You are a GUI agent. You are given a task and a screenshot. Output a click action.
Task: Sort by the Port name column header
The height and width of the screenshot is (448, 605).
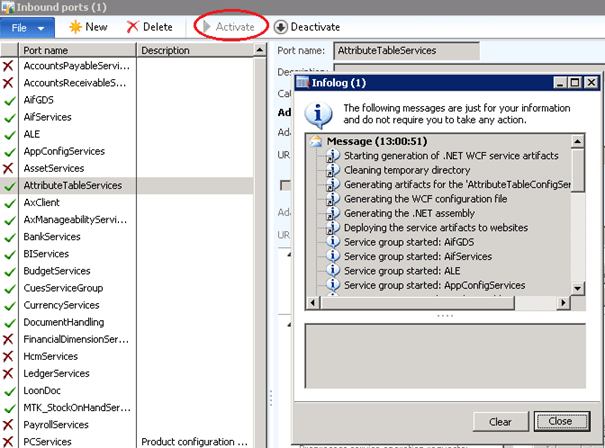coord(77,50)
